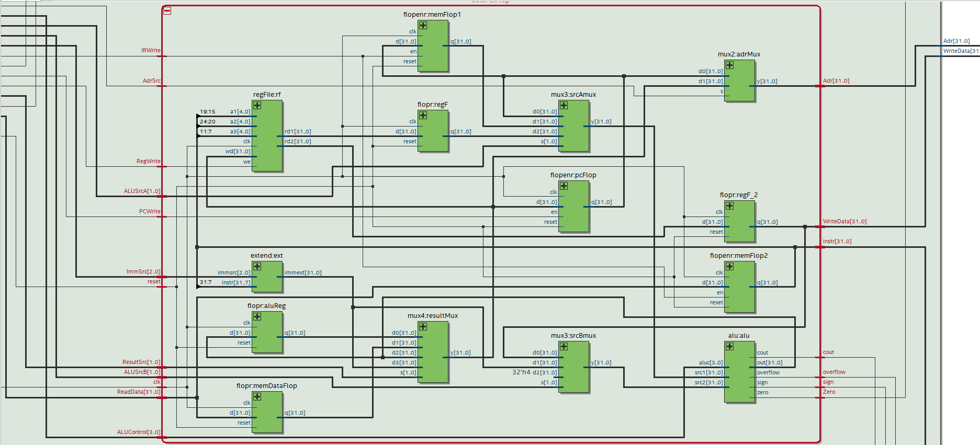Click the flopenr:pcFlop block title

coord(573,175)
